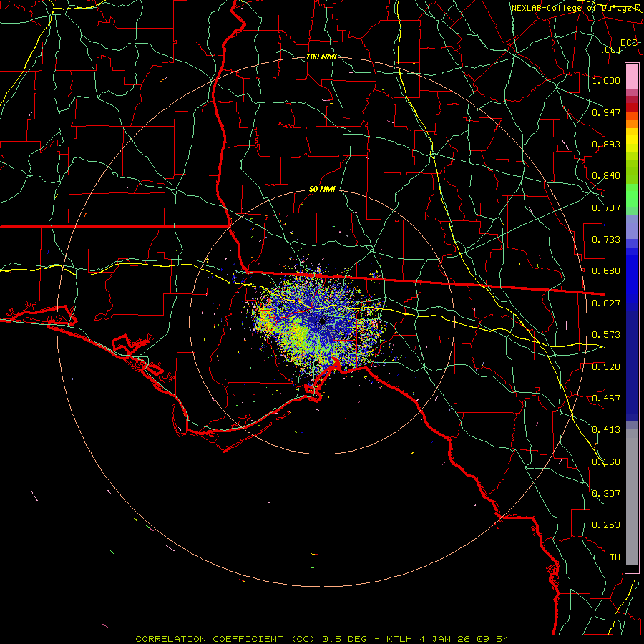The width and height of the screenshot is (644, 644).
Task: Click the "50 NMI" range ring label
Action: coord(322,190)
